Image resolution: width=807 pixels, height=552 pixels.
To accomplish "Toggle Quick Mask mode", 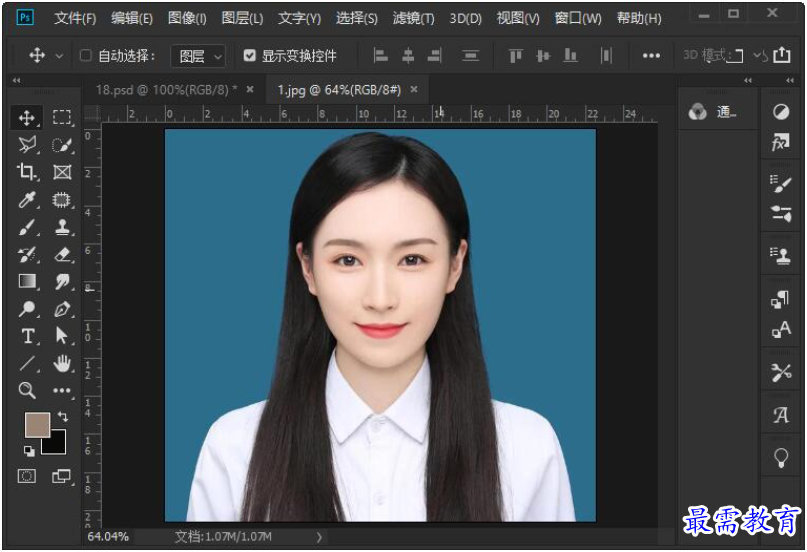I will click(27, 476).
